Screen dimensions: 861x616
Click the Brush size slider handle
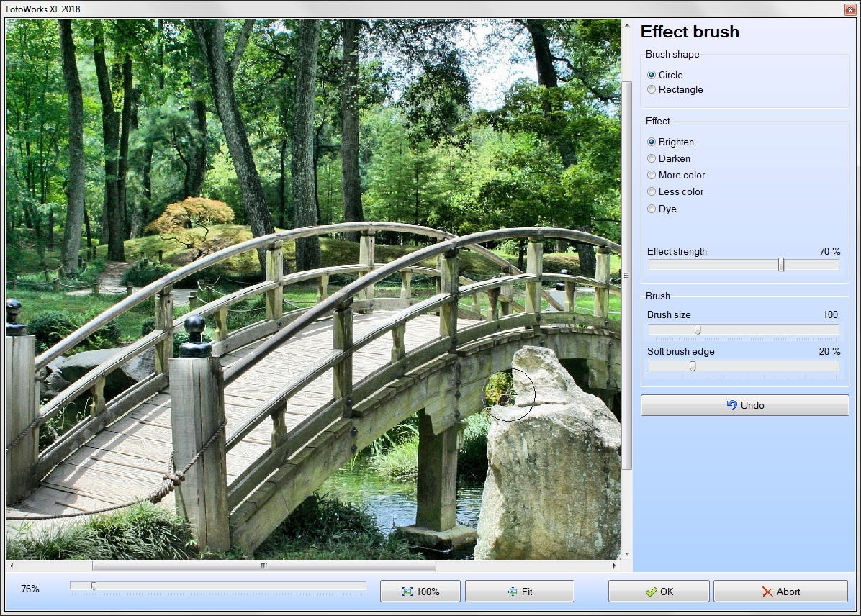point(698,329)
